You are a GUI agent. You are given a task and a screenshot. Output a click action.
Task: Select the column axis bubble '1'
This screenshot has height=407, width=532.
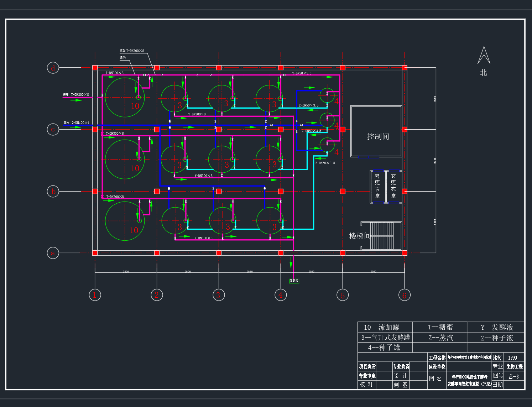95,295
